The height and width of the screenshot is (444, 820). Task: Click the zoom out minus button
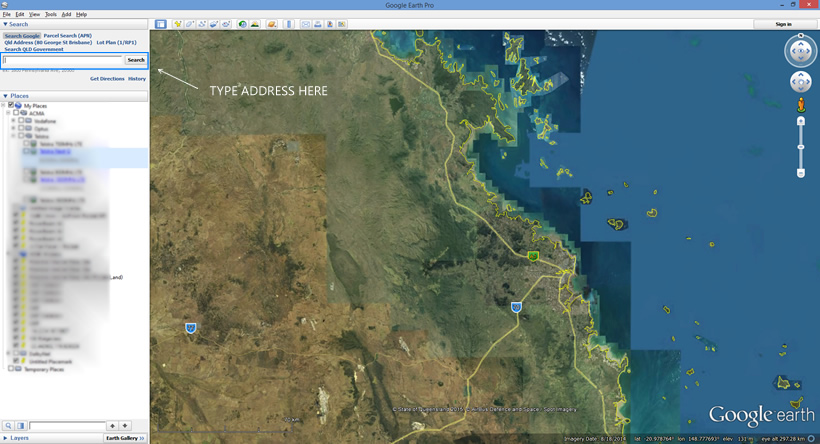801,173
